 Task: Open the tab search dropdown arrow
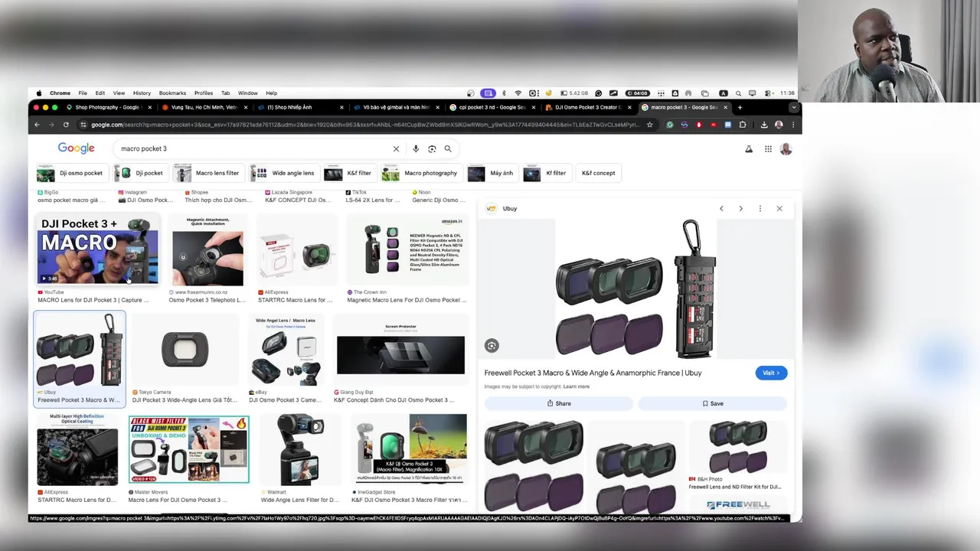click(794, 107)
